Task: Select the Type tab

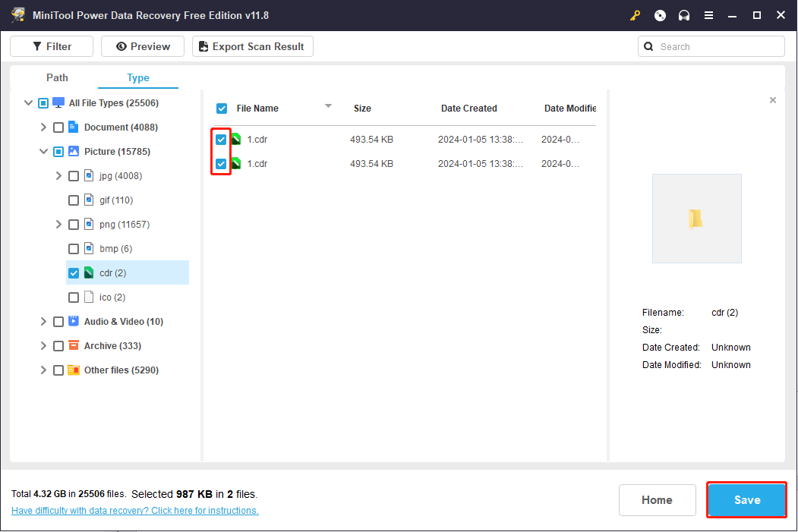Action: (x=138, y=78)
